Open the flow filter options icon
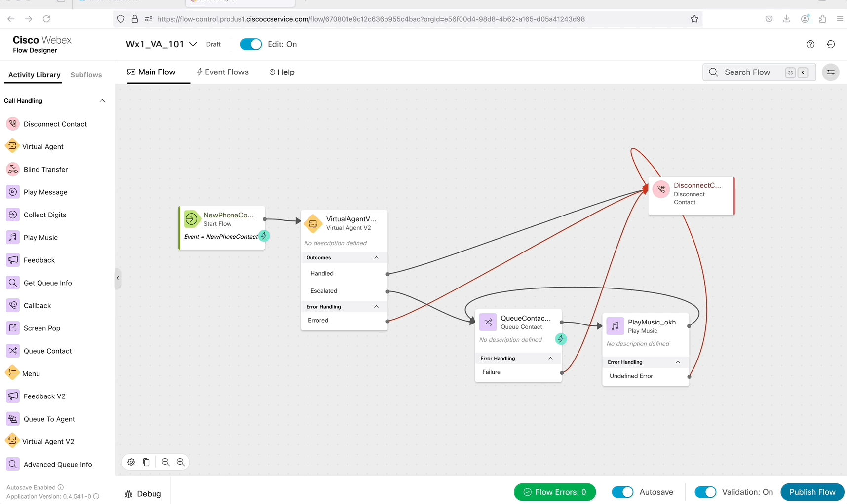Screen dimensions: 847x504 [831, 72]
